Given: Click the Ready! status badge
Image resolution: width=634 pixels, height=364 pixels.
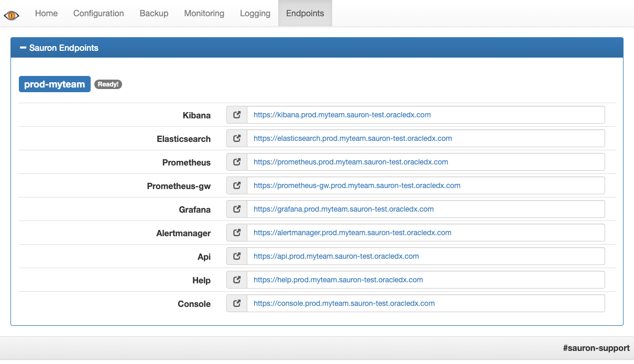Looking at the screenshot, I should (108, 84).
